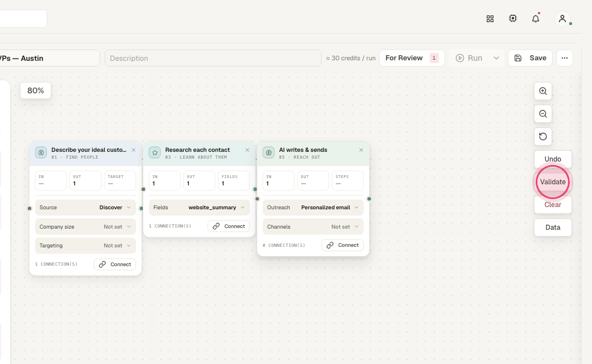Open the apps grid icon
The width and height of the screenshot is (592, 364).
point(490,18)
